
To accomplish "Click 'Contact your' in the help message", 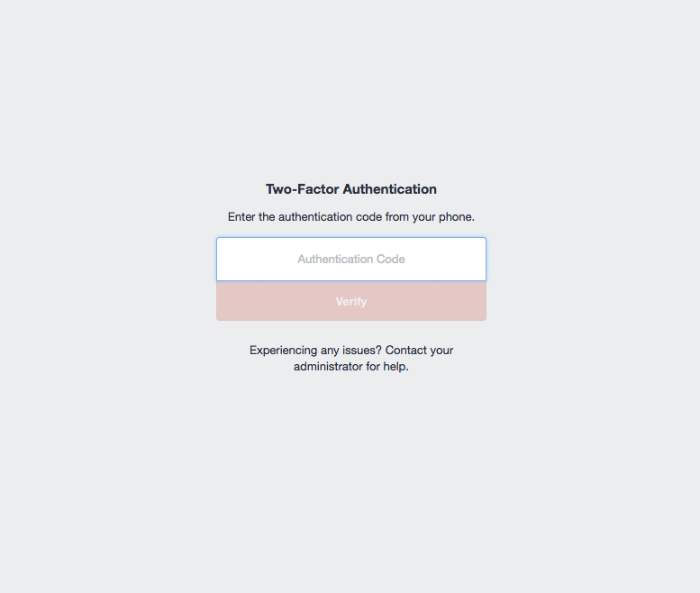I will [x=419, y=351].
